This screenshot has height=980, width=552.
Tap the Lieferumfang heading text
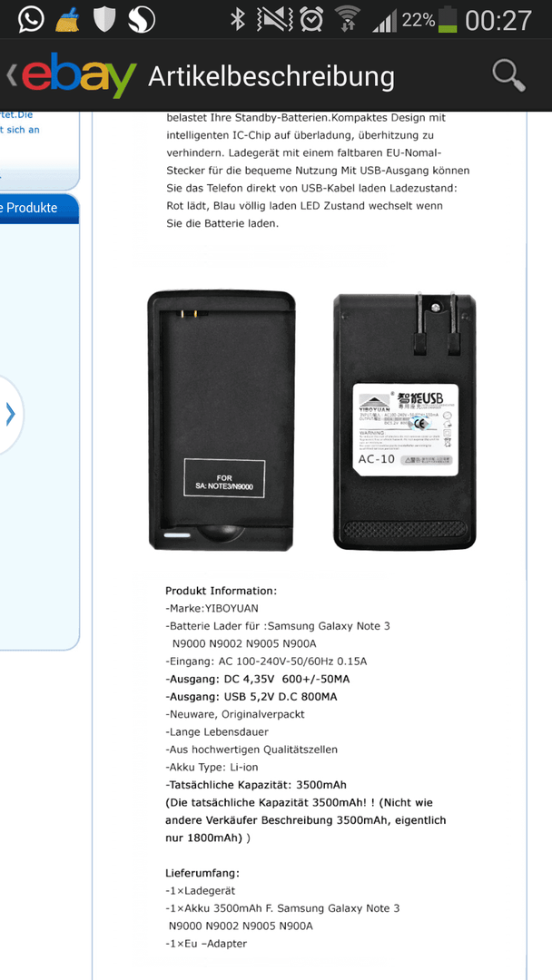click(x=202, y=873)
